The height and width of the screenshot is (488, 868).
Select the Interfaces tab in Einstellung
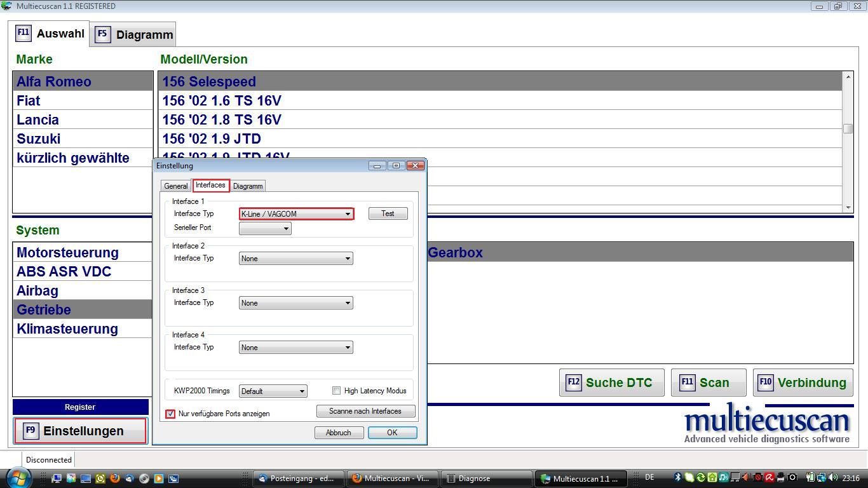210,185
